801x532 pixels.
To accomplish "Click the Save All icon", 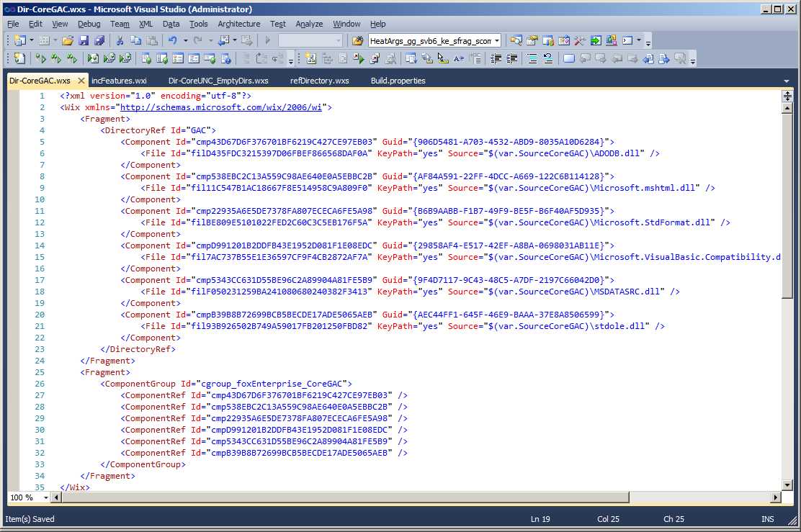I will click(99, 40).
